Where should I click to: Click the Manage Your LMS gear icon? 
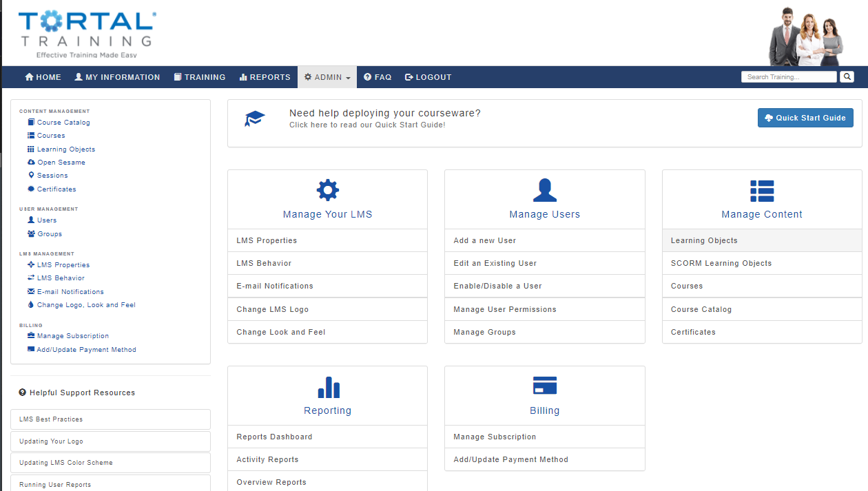click(327, 190)
